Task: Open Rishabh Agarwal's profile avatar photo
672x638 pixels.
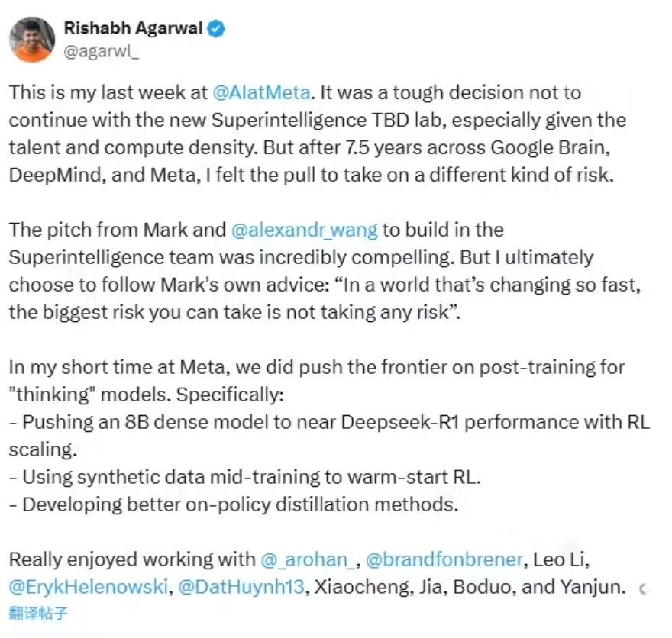Action: point(32,40)
